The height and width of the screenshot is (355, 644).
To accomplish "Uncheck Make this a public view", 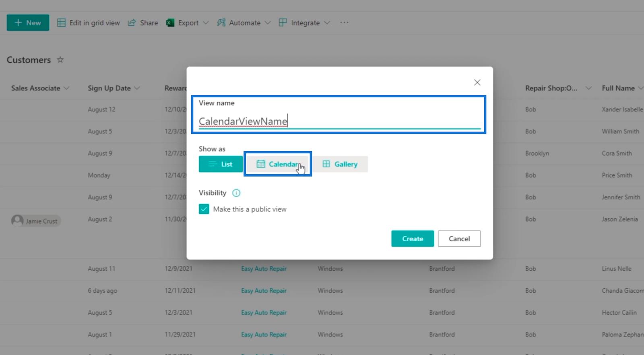I will click(x=204, y=209).
